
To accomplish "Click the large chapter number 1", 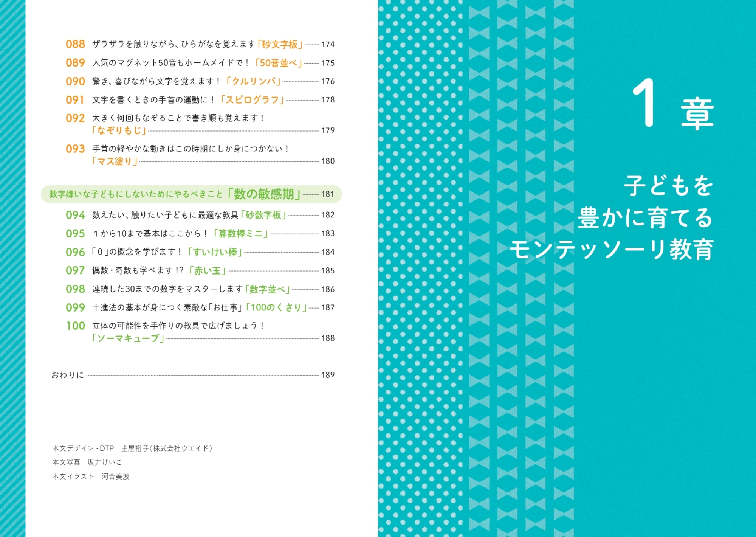I will (x=643, y=103).
